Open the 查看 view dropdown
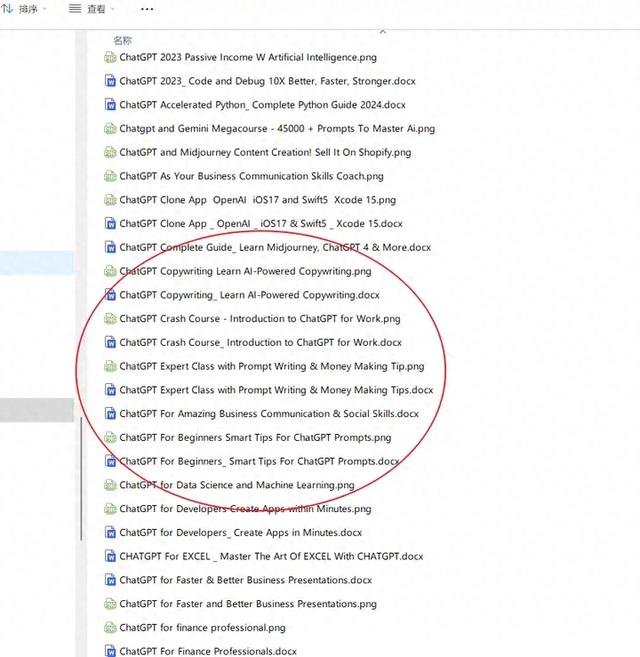The width and height of the screenshot is (640, 657). click(91, 8)
